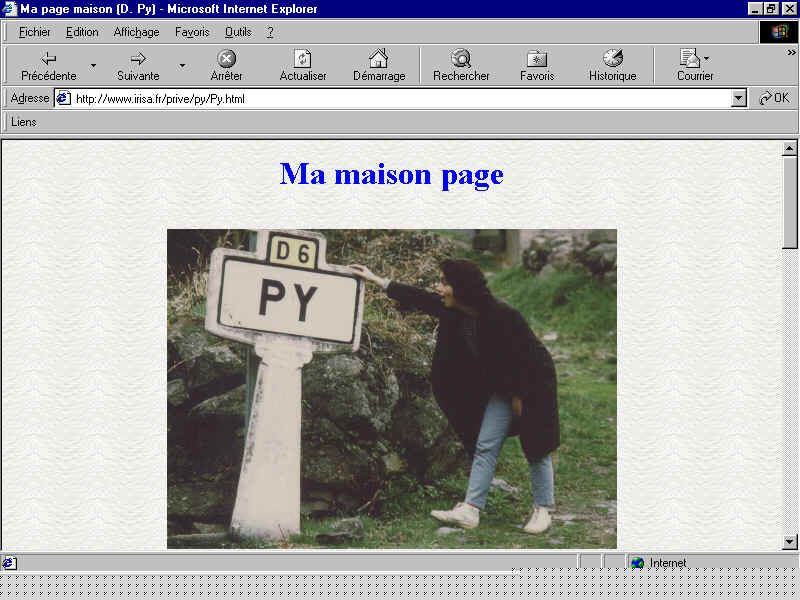Open the Outils menu
800x600 pixels.
(x=238, y=32)
